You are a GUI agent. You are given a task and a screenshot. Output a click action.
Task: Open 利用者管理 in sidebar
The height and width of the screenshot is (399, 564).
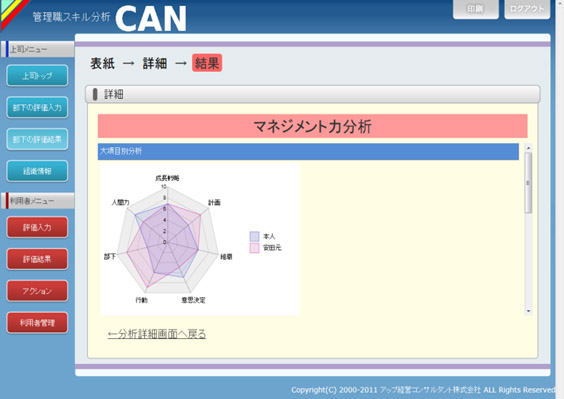tap(37, 323)
